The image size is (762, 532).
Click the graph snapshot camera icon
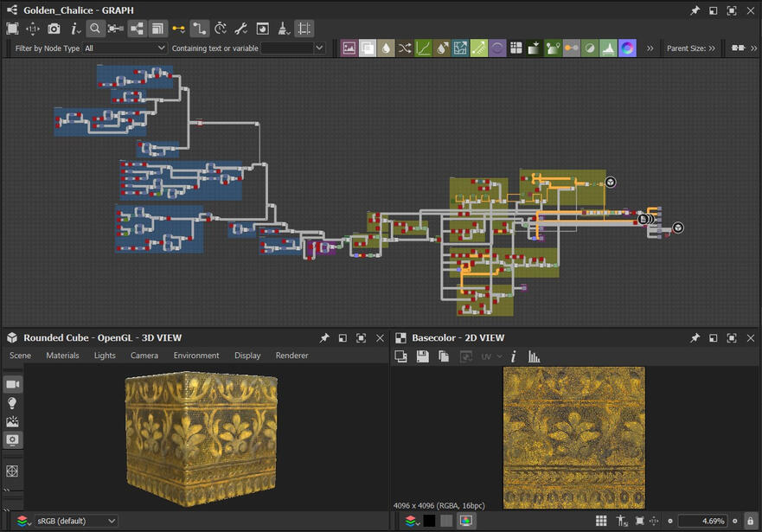pyautogui.click(x=54, y=29)
